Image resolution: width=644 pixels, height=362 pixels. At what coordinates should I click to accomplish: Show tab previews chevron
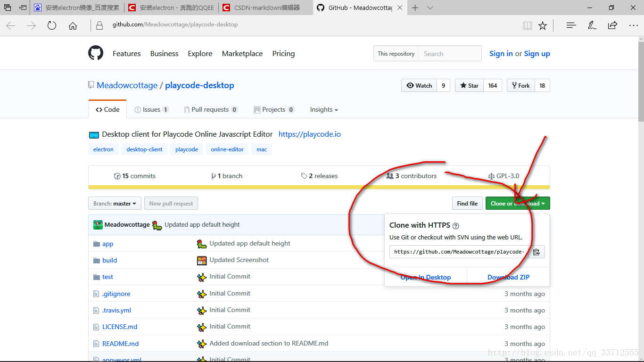(x=430, y=8)
